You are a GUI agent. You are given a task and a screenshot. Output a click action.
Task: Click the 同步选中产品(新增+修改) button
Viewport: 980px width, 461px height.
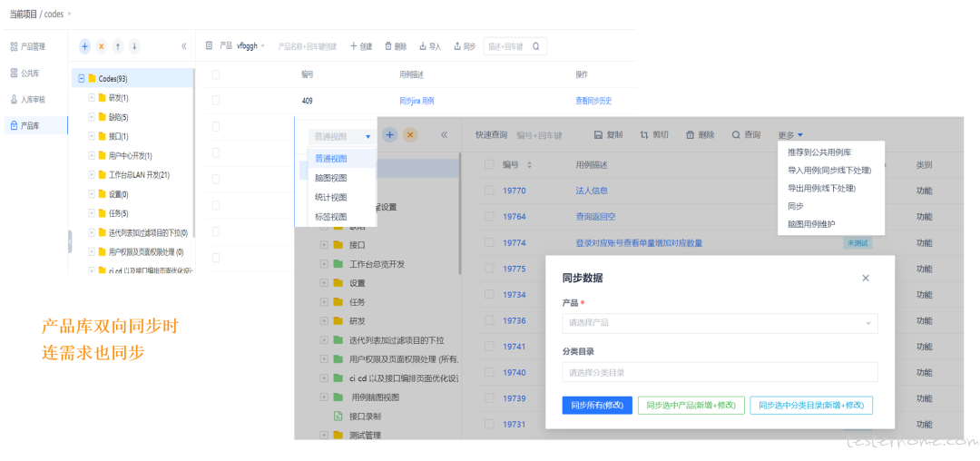point(691,405)
